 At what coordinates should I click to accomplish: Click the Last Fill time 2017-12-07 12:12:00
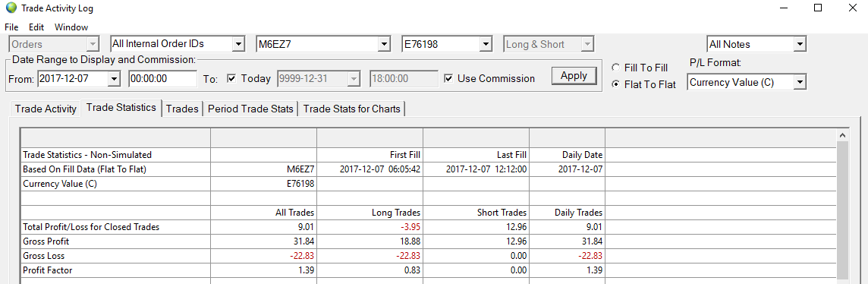(x=486, y=169)
